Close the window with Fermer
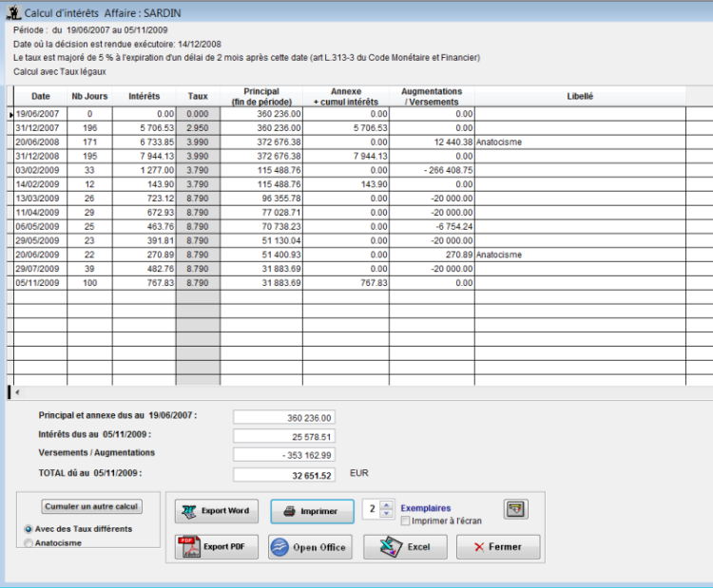713x588 pixels. point(498,547)
